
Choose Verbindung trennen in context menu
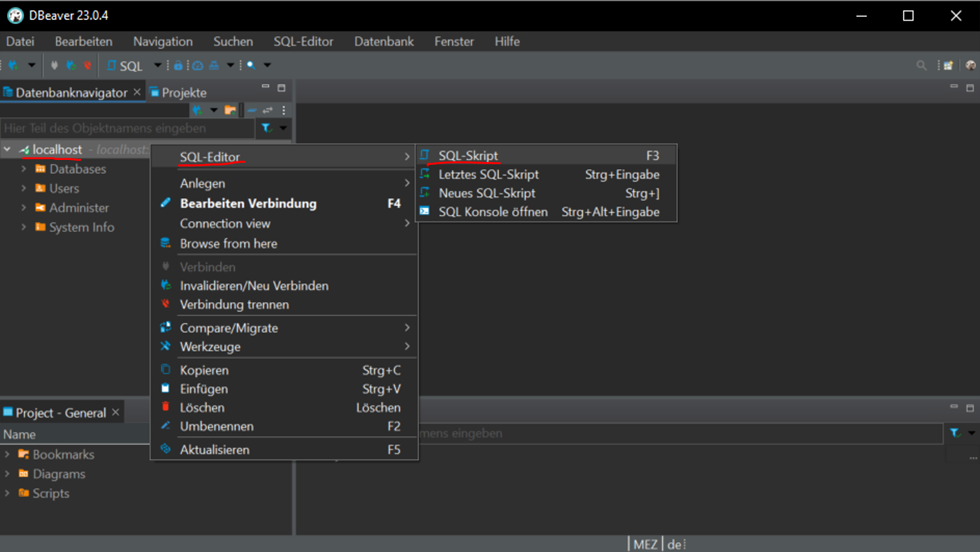click(234, 304)
